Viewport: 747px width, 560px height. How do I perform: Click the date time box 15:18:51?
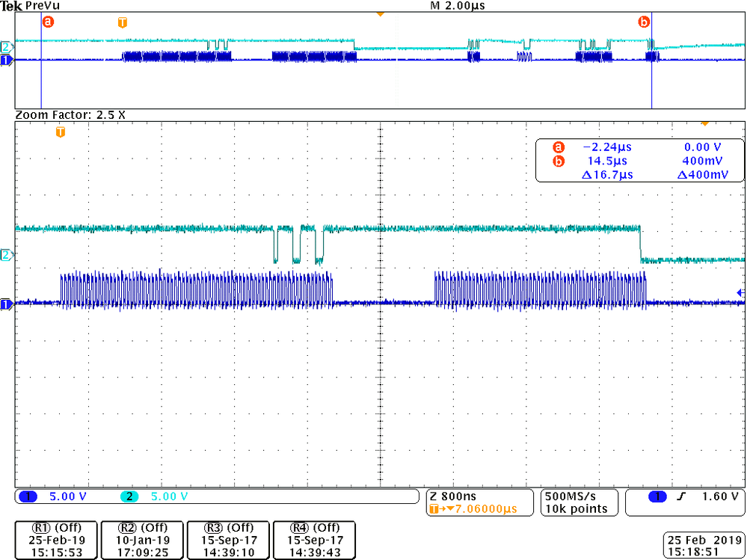[x=703, y=546]
